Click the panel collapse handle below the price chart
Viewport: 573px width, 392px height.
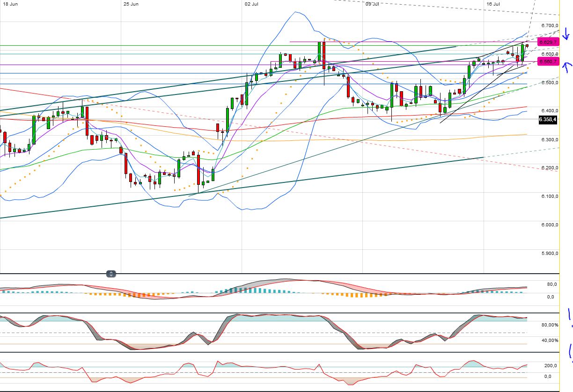click(x=111, y=274)
